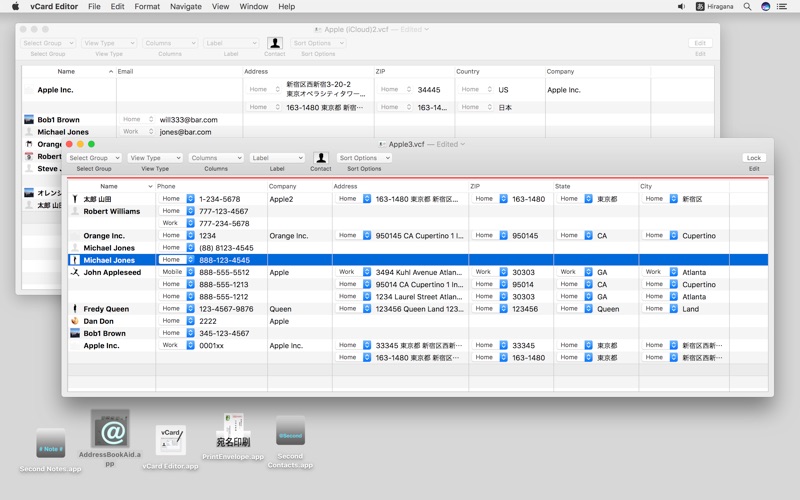Click the Company cell Queen
This screenshot has height=500, width=800.
pyautogui.click(x=281, y=309)
